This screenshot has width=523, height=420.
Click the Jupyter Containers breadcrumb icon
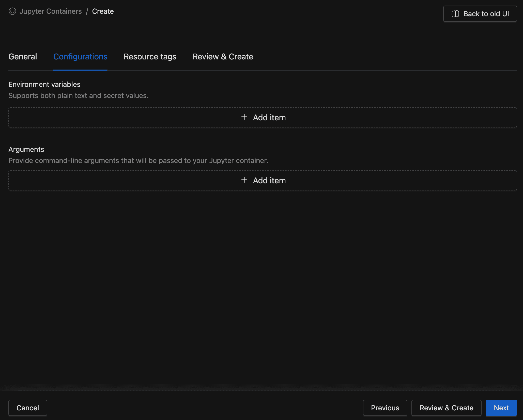coord(12,11)
